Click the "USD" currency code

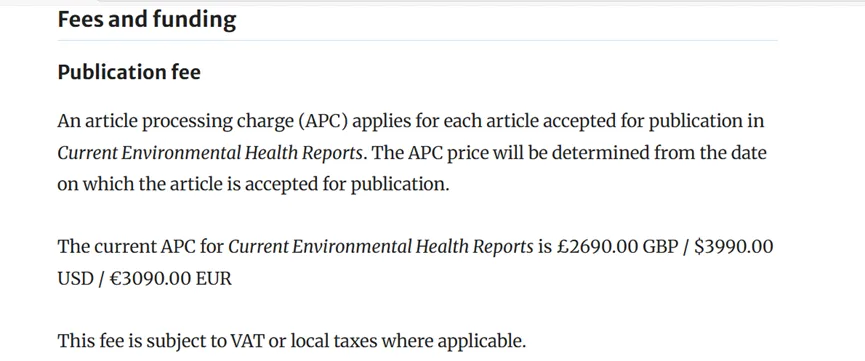click(x=75, y=279)
